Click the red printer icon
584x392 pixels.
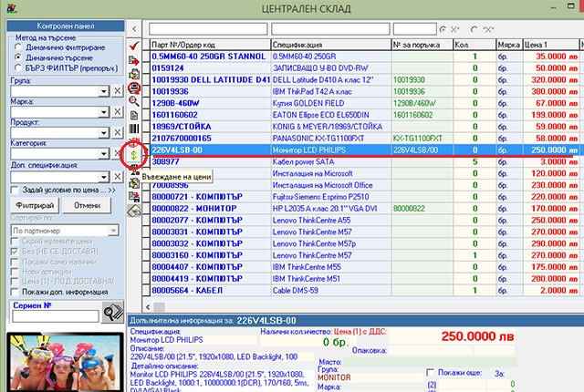134,88
